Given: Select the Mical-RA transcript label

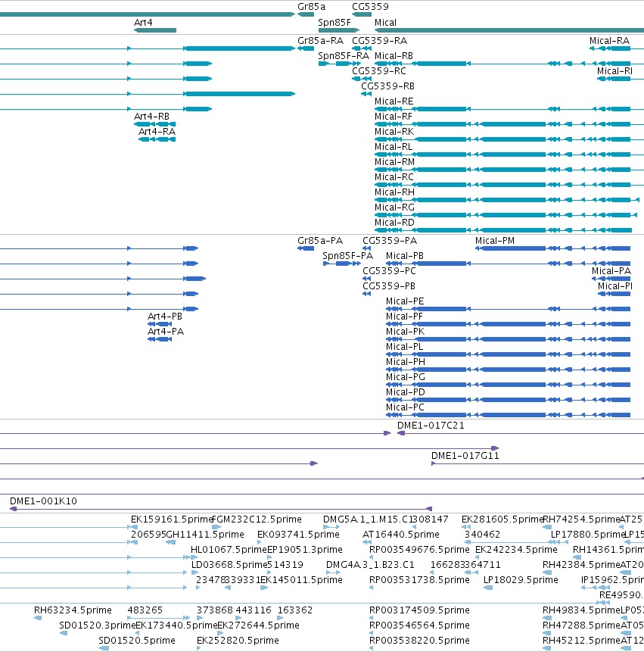Looking at the screenshot, I should pyautogui.click(x=609, y=41).
